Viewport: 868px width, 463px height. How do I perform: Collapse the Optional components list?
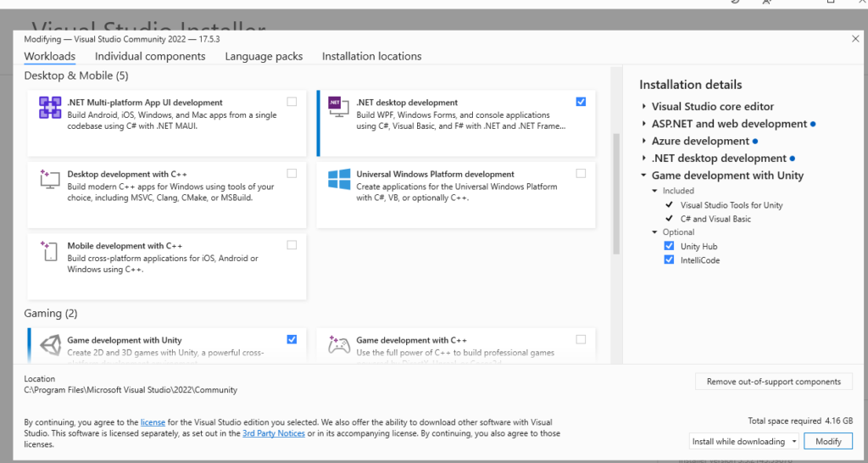(655, 232)
